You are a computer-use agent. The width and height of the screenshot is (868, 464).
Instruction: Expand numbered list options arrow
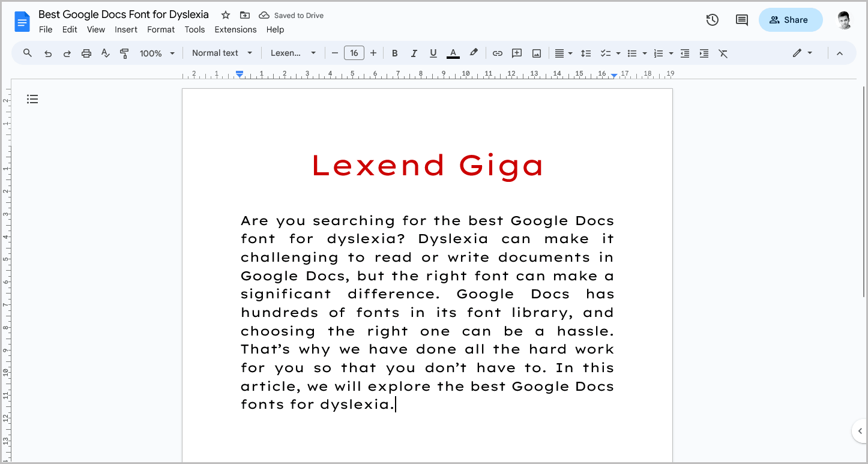tap(671, 53)
